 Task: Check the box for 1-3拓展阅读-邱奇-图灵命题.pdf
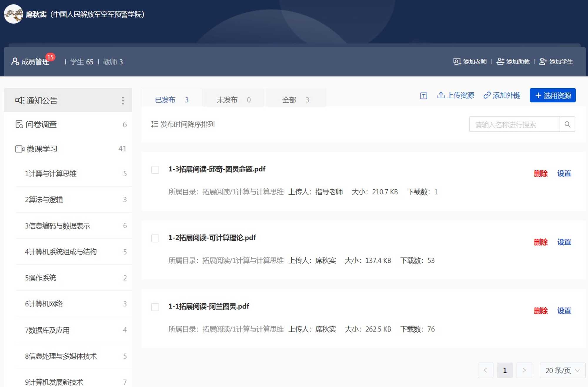[155, 170]
